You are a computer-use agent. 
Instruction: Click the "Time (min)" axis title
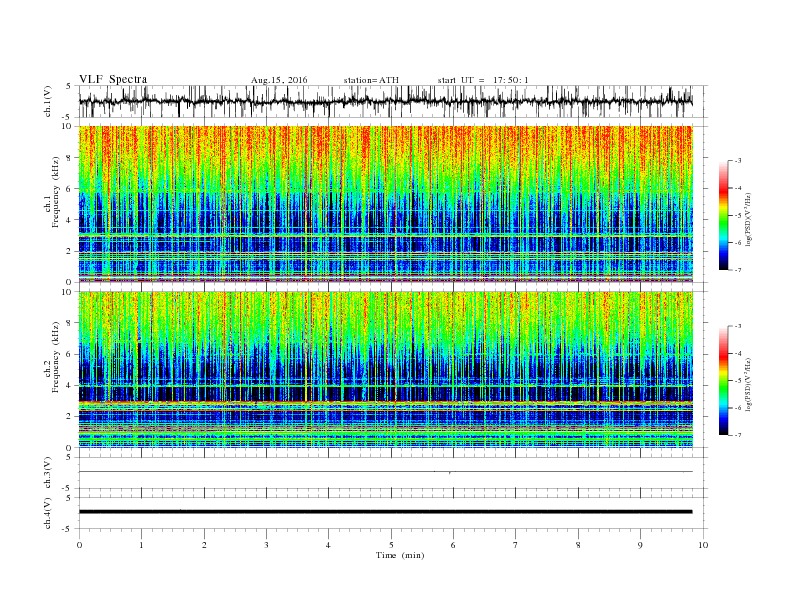(400, 555)
